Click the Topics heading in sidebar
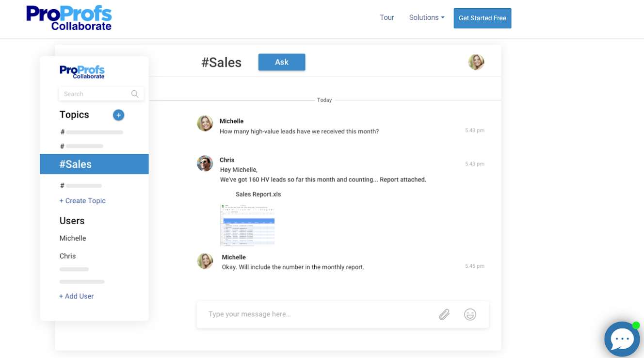 pyautogui.click(x=74, y=115)
